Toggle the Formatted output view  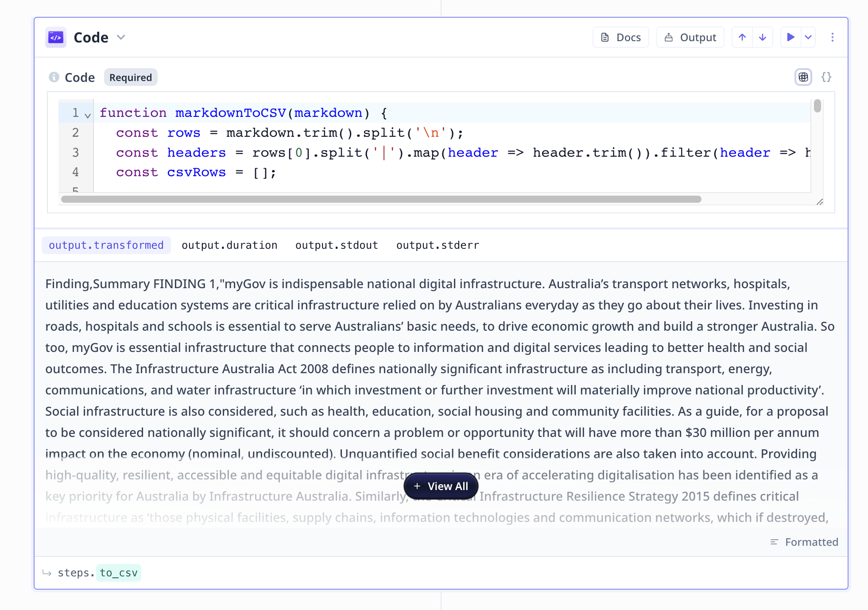pyautogui.click(x=804, y=542)
